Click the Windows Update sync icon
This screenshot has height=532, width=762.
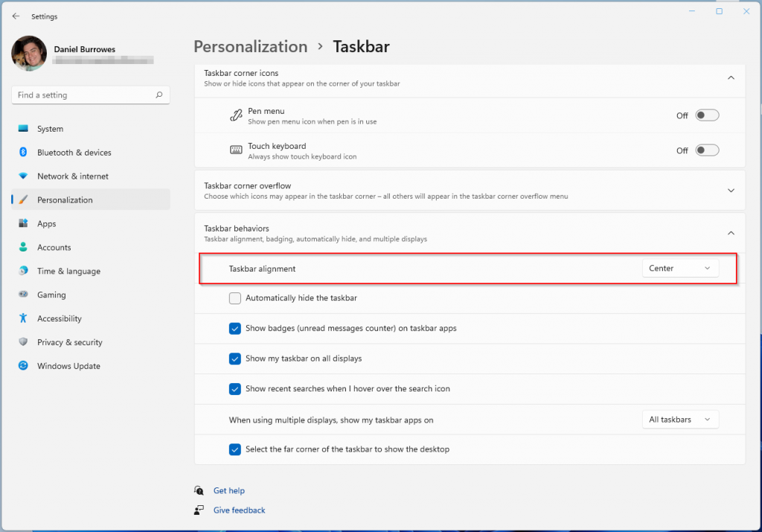(23, 365)
